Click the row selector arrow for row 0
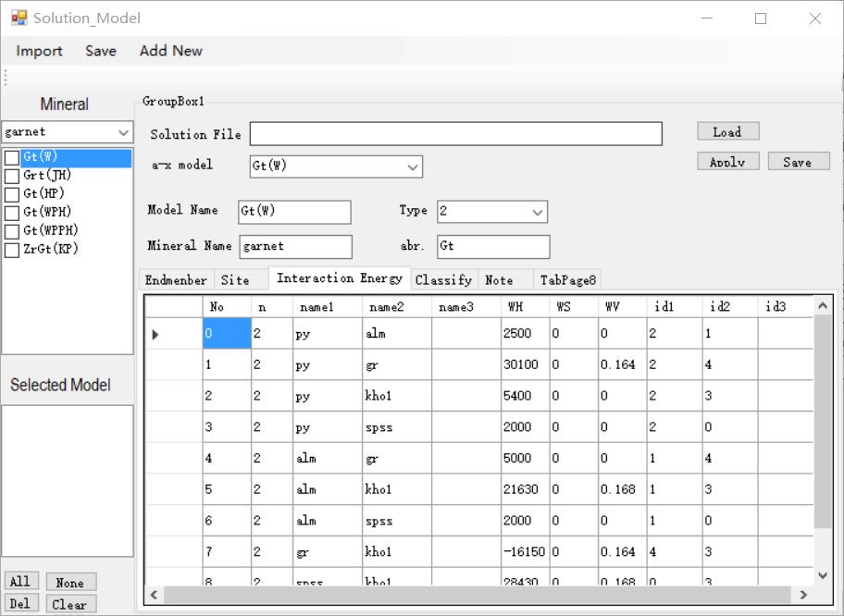The width and height of the screenshot is (844, 616). click(155, 334)
